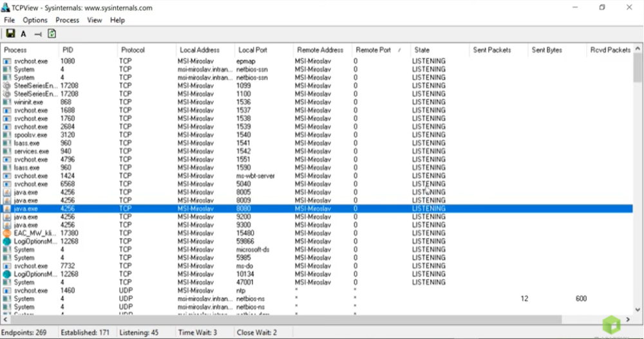Toggle the resolve addresses 'A' icon
Viewport: 644px width, 339px height.
[x=23, y=34]
